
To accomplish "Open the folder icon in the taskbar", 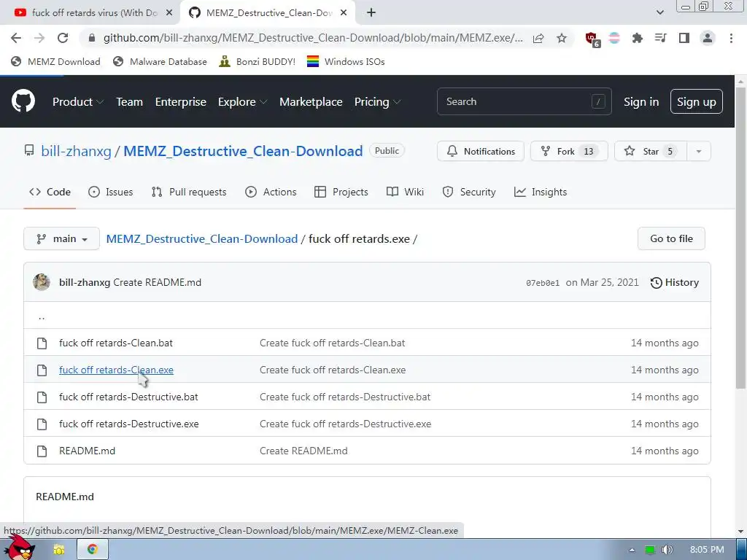I will tap(58, 550).
